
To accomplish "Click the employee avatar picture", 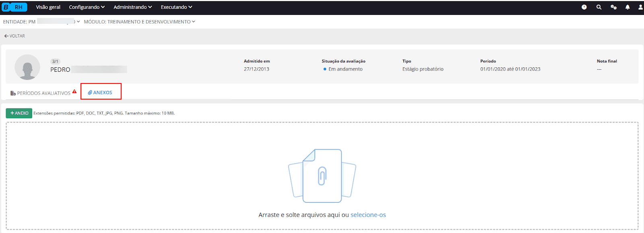I will [27, 67].
